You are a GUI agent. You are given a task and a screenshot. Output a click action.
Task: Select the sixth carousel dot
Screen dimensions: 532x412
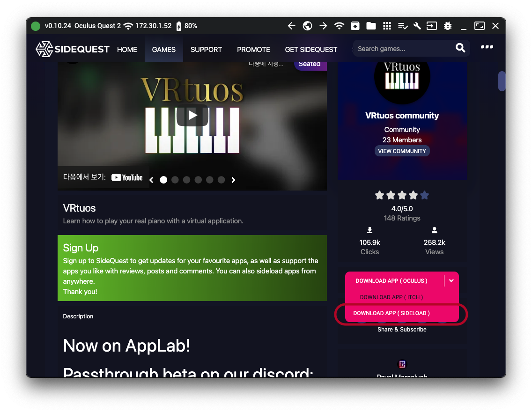pyautogui.click(x=221, y=180)
